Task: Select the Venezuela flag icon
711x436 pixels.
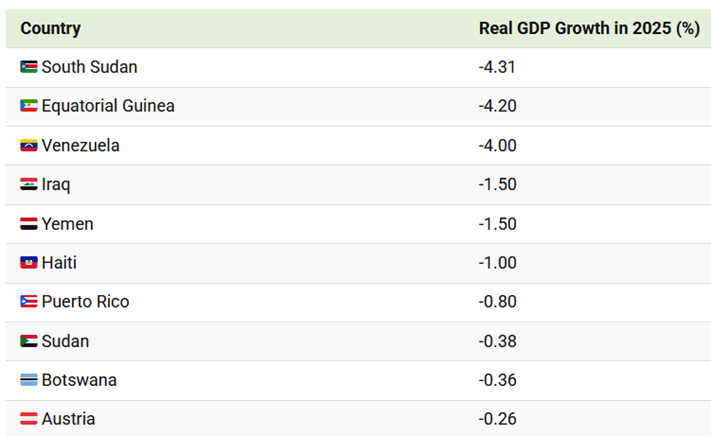Action: 29,145
